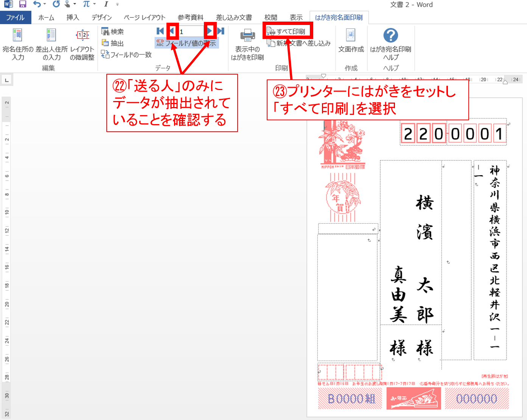Toggle touch/mouse mode hand icon
The height and width of the screenshot is (420, 527).
pos(67,5)
